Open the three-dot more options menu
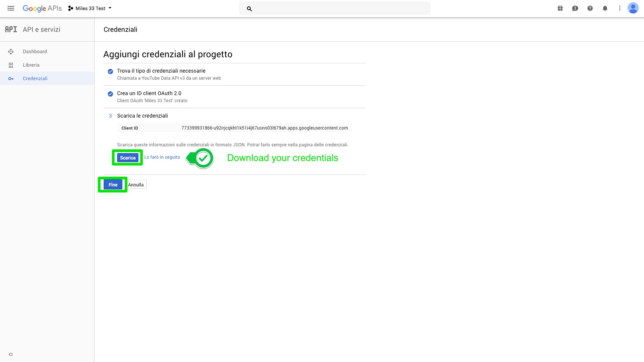Image resolution: width=644 pixels, height=362 pixels. [620, 8]
